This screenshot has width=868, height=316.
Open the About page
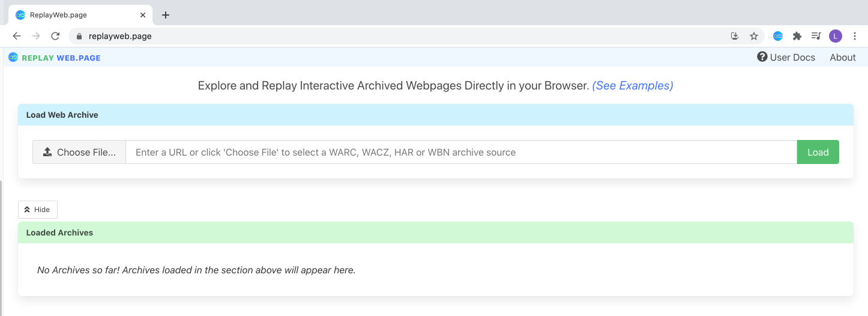pos(842,58)
